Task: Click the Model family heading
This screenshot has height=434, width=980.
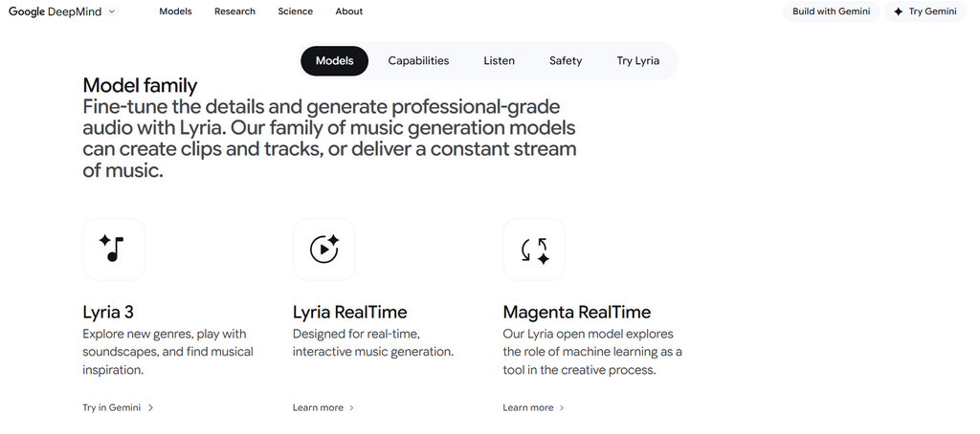Action: (140, 85)
